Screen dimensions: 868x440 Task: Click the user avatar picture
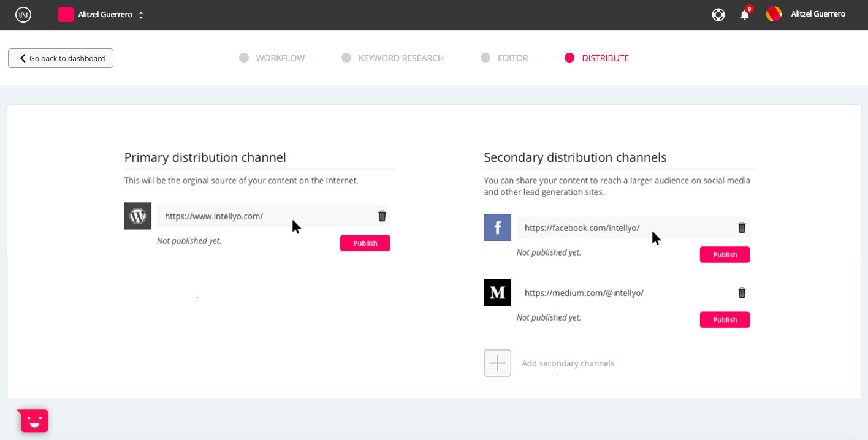(x=774, y=14)
